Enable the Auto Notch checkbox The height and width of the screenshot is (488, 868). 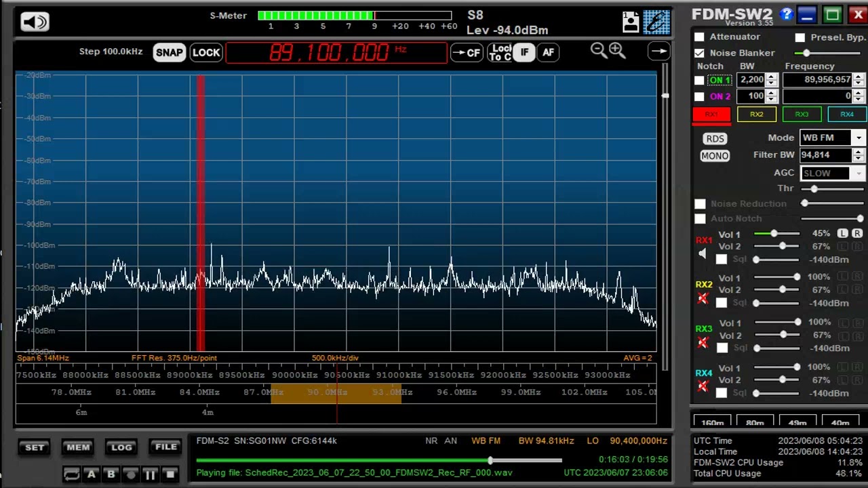pyautogui.click(x=700, y=218)
